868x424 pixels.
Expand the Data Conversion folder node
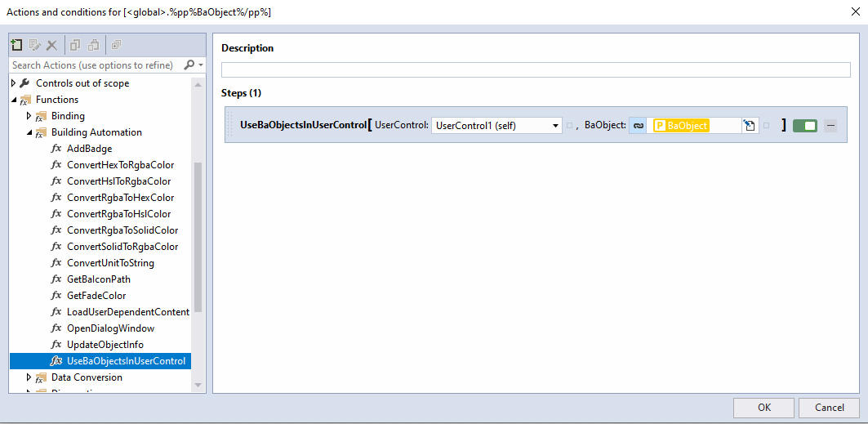(29, 377)
